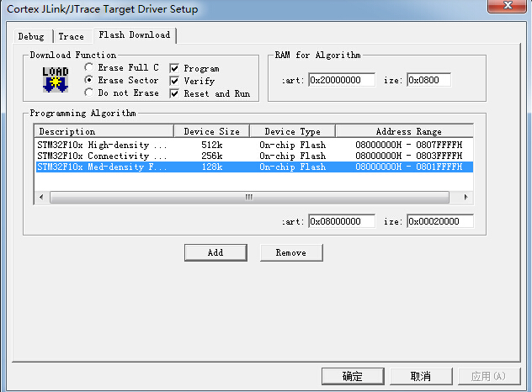
Task: Close the Target Driver Setup dialog
Action: [507, 6]
